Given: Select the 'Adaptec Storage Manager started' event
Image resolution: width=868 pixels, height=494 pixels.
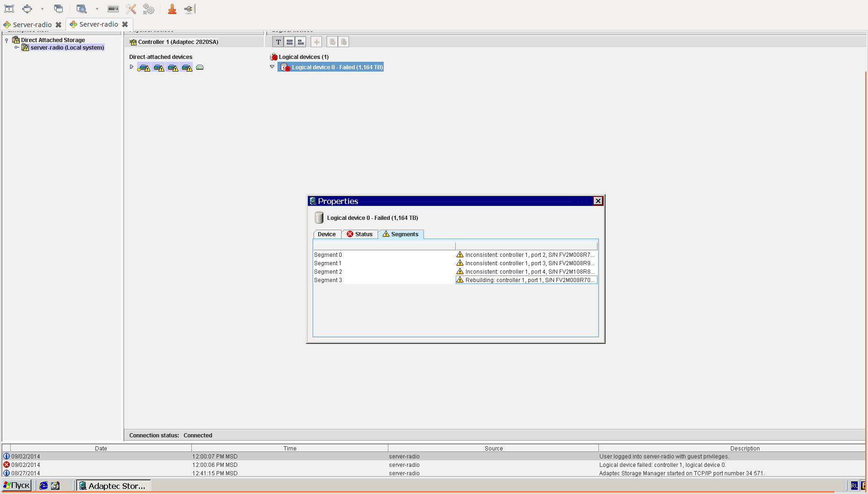Looking at the screenshot, I should [434, 473].
